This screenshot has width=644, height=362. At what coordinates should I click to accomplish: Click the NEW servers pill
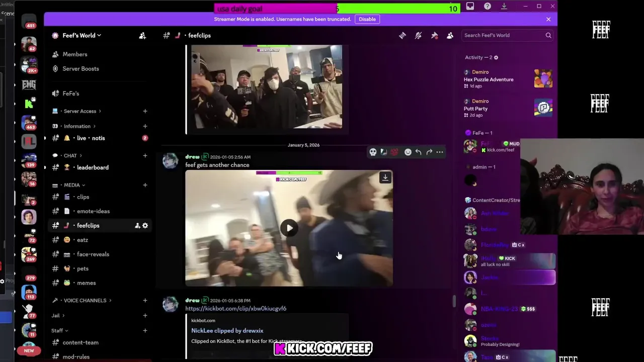tap(29, 350)
